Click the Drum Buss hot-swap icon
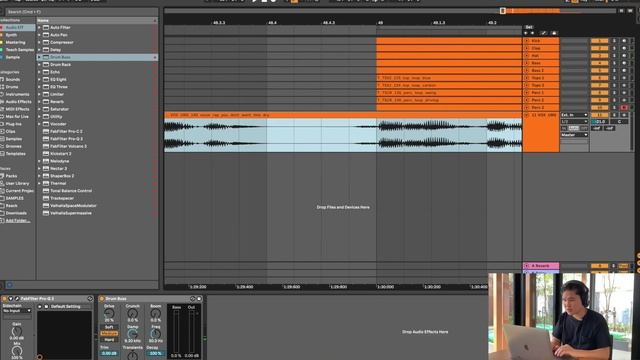The width and height of the screenshot is (640, 360). point(192,299)
